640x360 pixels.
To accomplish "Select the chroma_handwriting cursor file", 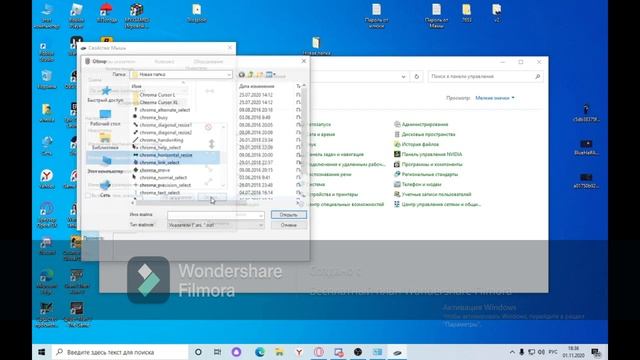I will click(x=161, y=140).
